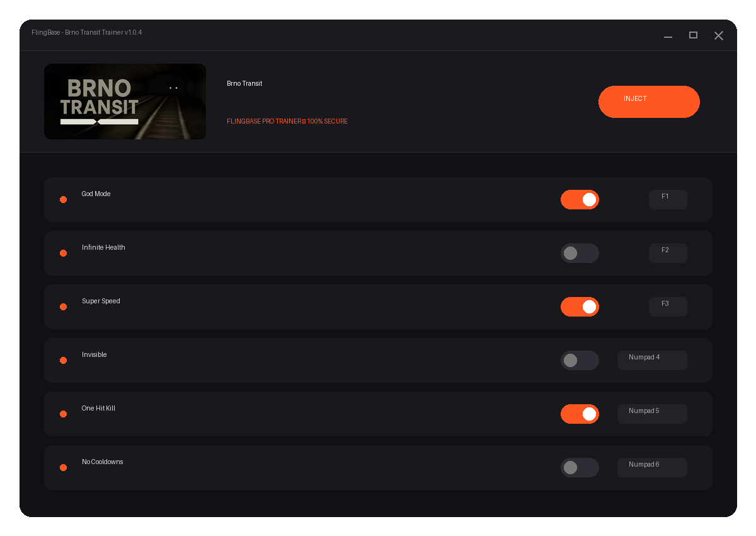Select the F3 hotkey field

pyautogui.click(x=668, y=306)
